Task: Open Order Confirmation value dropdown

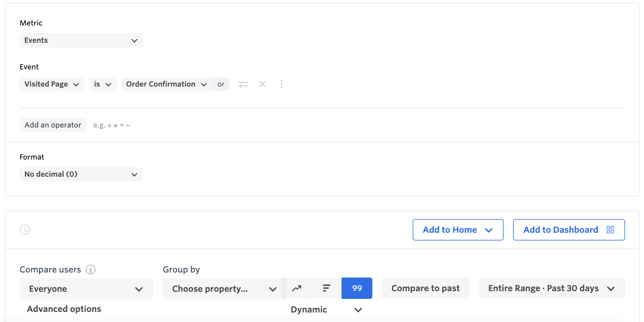Action: tap(166, 84)
